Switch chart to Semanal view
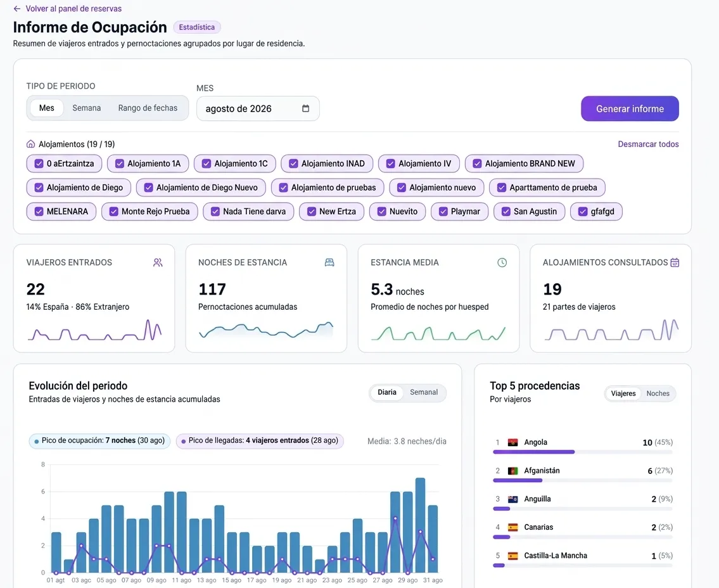The width and height of the screenshot is (719, 588). click(424, 393)
